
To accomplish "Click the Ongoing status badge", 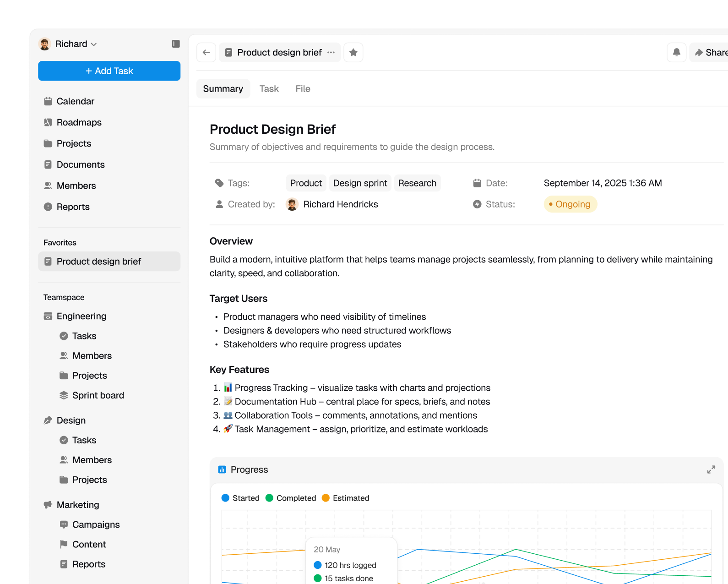I will pos(570,204).
